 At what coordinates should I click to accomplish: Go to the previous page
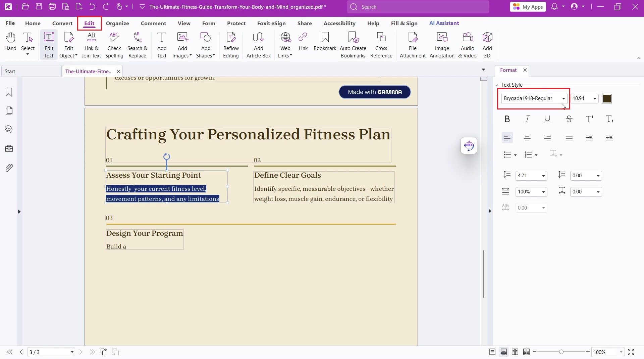coord(21,352)
